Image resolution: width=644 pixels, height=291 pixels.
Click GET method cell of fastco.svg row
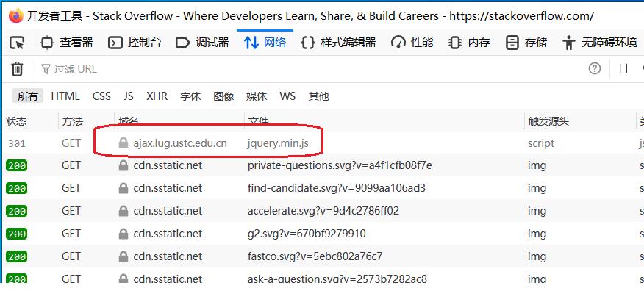71,256
